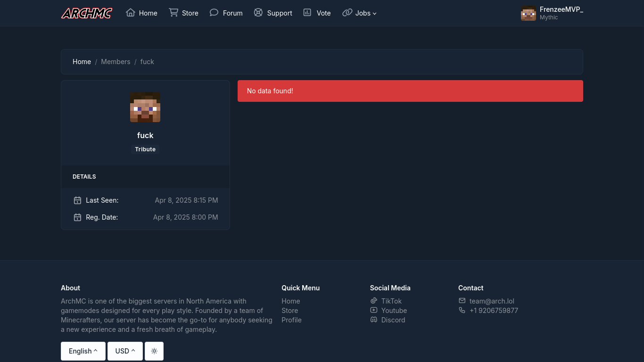Click Home in Quick Menu
The height and width of the screenshot is (362, 644).
(291, 301)
